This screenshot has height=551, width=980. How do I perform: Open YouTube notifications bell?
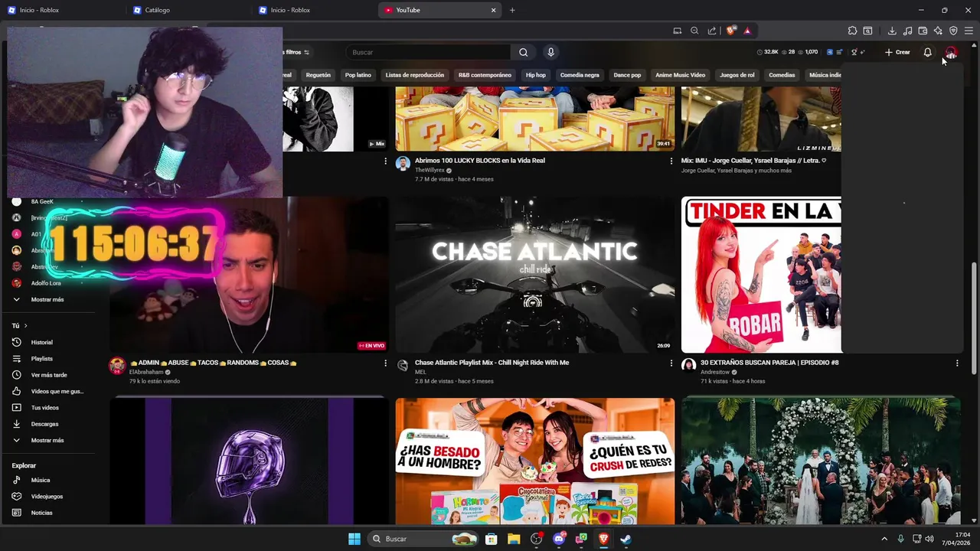[927, 52]
